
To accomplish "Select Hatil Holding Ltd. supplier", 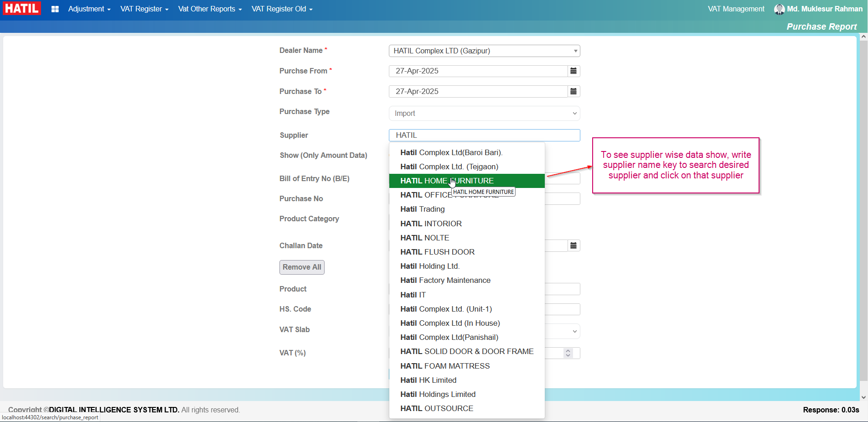I will tap(467, 266).
